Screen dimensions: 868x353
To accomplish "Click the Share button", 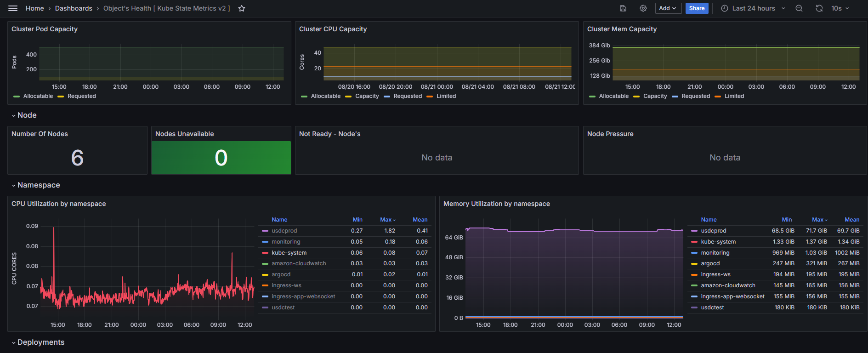I will tap(697, 8).
